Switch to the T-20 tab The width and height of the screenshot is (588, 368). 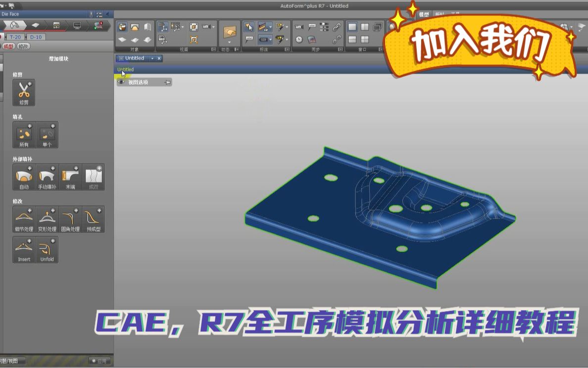(15, 36)
